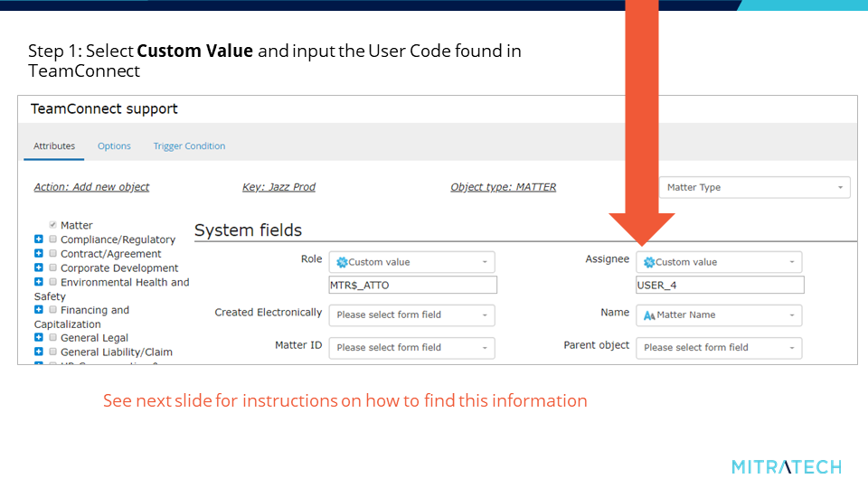Image resolution: width=868 pixels, height=488 pixels.
Task: Click the gear icon in Role dropdown
Action: tap(342, 262)
